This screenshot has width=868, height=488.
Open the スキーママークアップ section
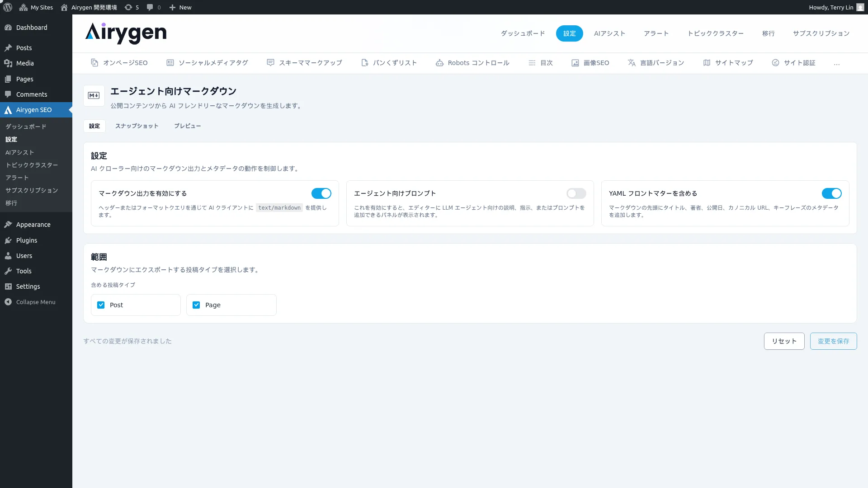tap(304, 63)
